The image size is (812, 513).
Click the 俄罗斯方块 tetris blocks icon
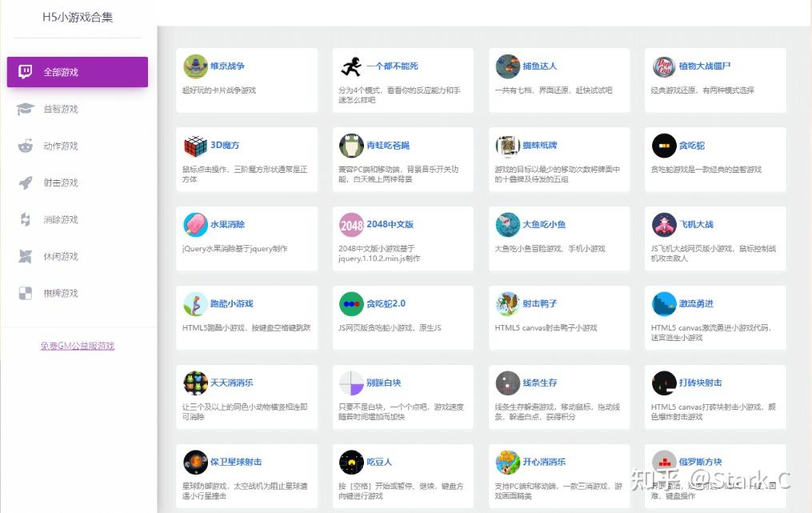coord(665,463)
